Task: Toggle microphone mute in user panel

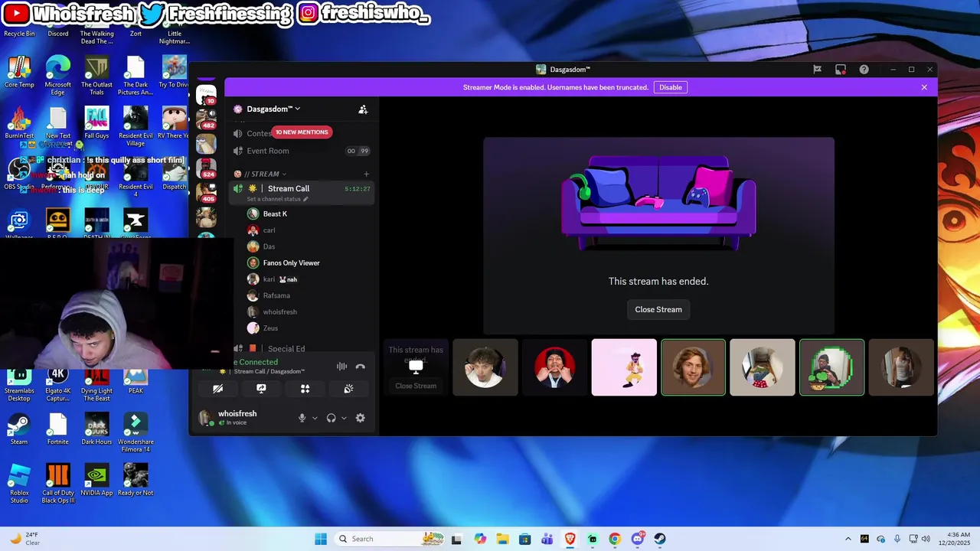Action: (x=302, y=418)
